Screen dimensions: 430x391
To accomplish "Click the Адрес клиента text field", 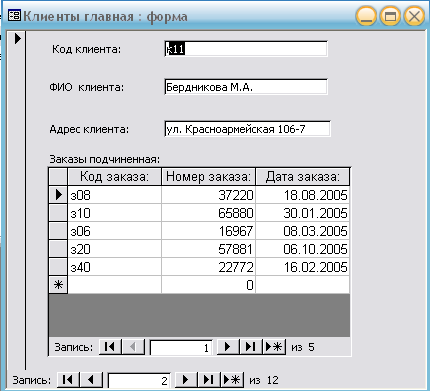I will pyautogui.click(x=247, y=129).
